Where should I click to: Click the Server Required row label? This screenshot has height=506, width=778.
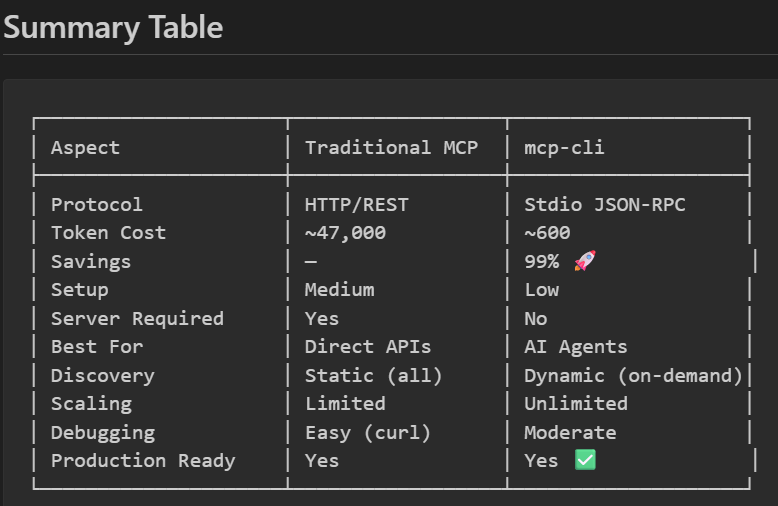[137, 319]
